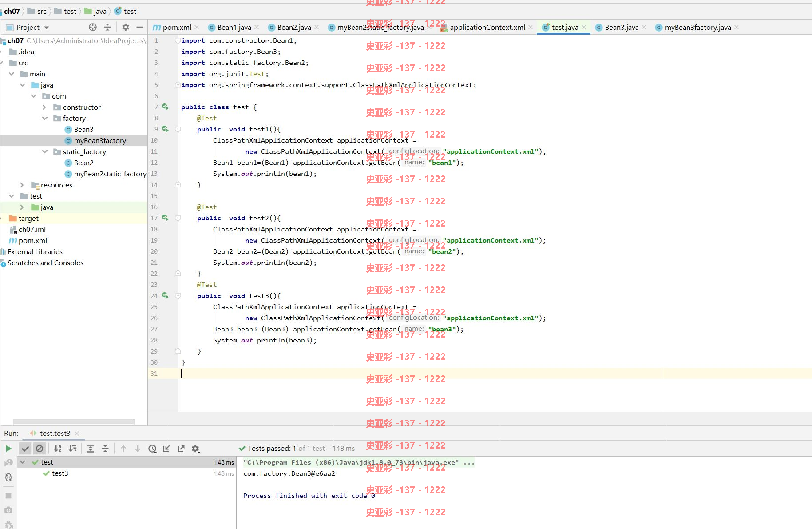
Task: Collapse the test results root node
Action: point(23,462)
